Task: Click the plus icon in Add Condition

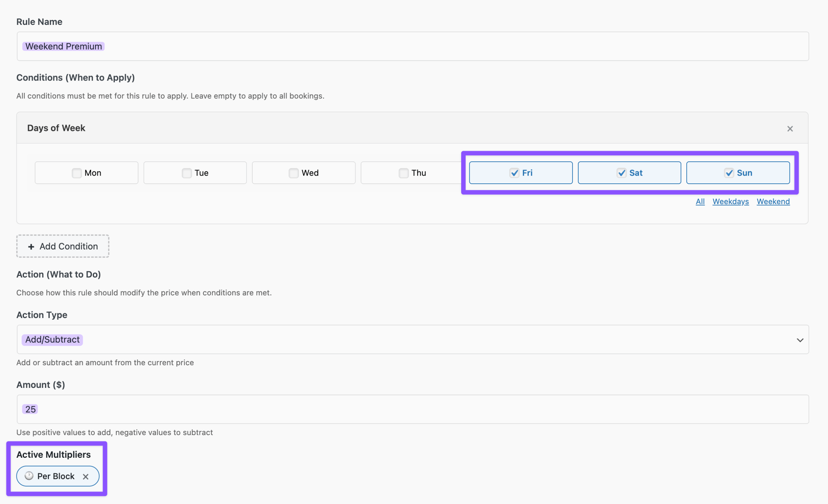Action: [x=31, y=247]
